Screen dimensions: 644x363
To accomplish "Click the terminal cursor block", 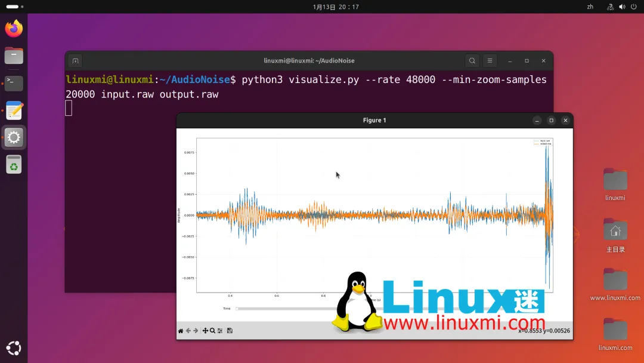I will coord(69,108).
